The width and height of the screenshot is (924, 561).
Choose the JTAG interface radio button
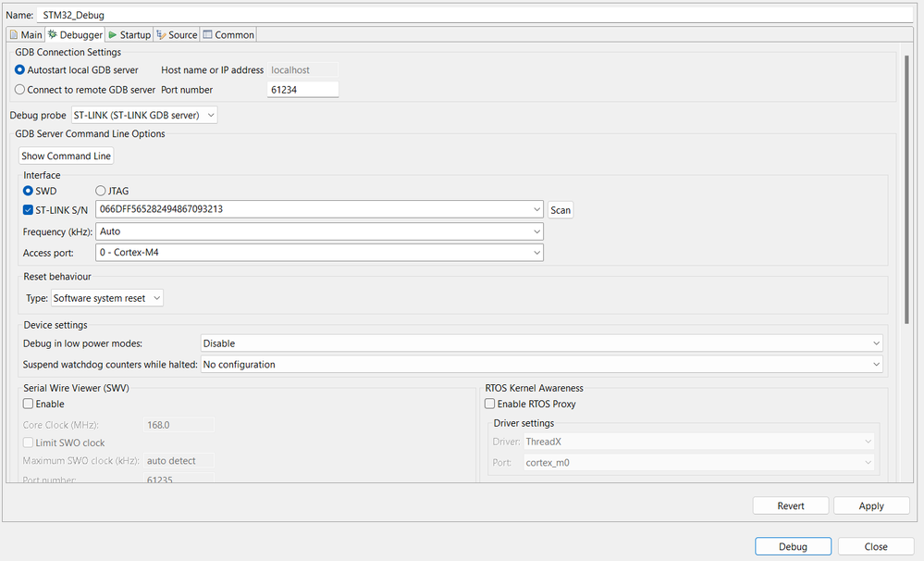click(101, 191)
